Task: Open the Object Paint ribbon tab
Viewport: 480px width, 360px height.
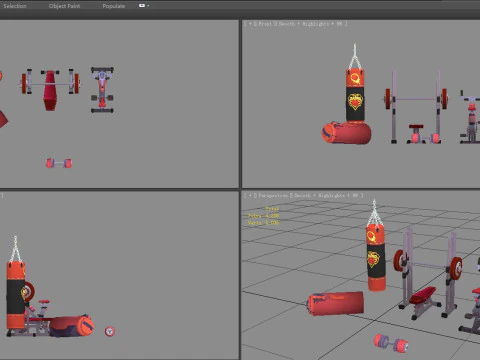Action: coord(64,6)
